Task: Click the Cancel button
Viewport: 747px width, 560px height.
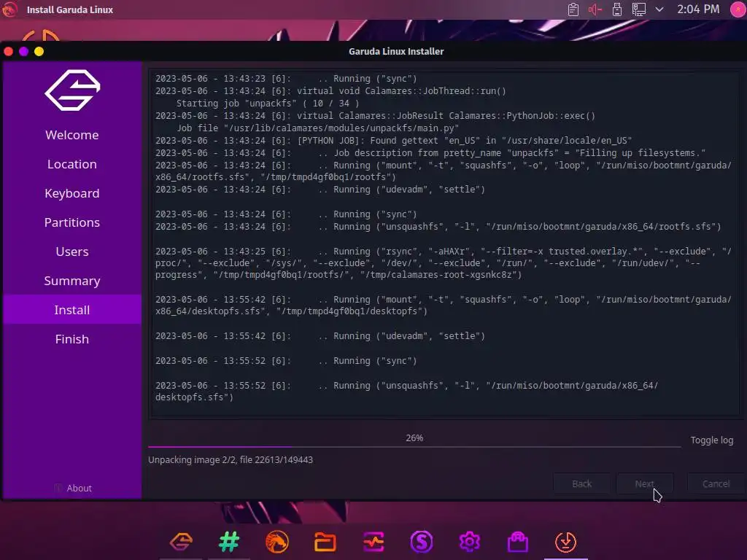Action: (716, 484)
